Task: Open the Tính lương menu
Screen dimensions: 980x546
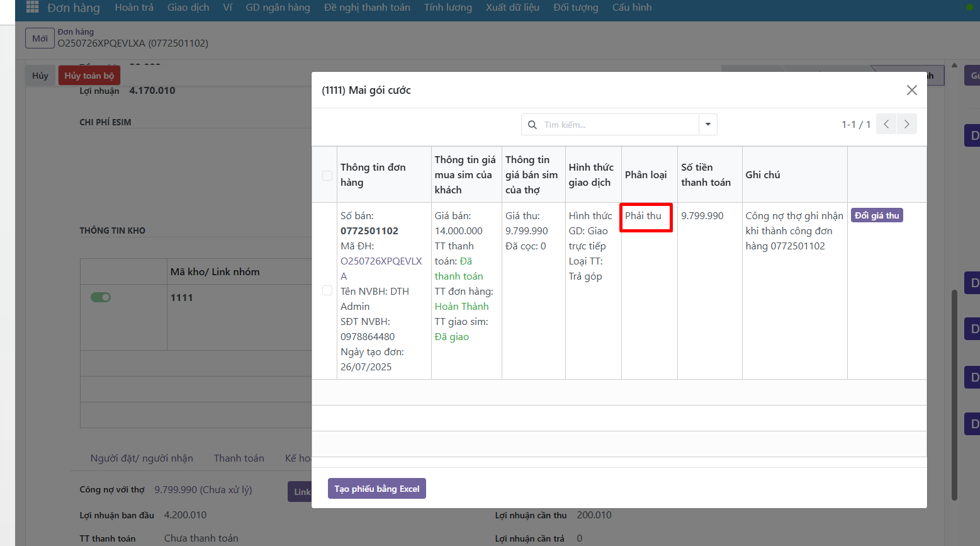Action: tap(448, 8)
